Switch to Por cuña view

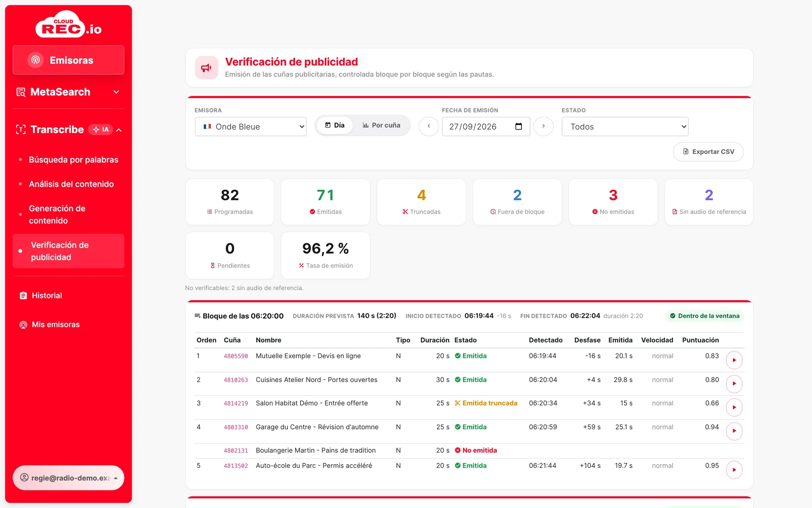[381, 126]
